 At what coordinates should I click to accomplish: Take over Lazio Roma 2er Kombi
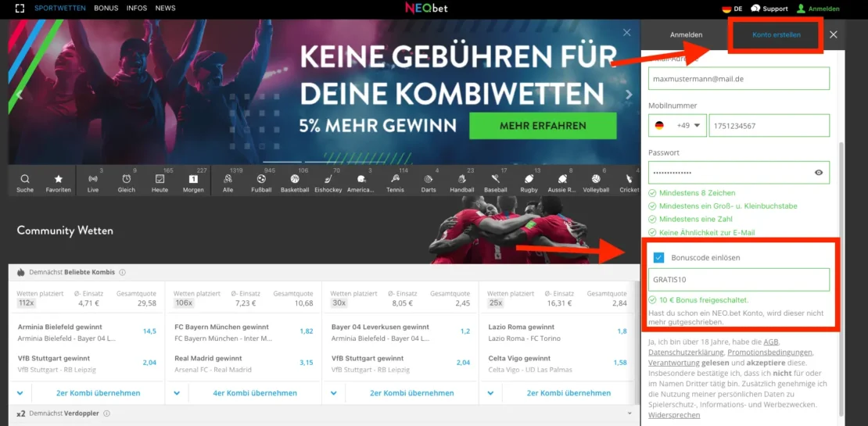(569, 393)
